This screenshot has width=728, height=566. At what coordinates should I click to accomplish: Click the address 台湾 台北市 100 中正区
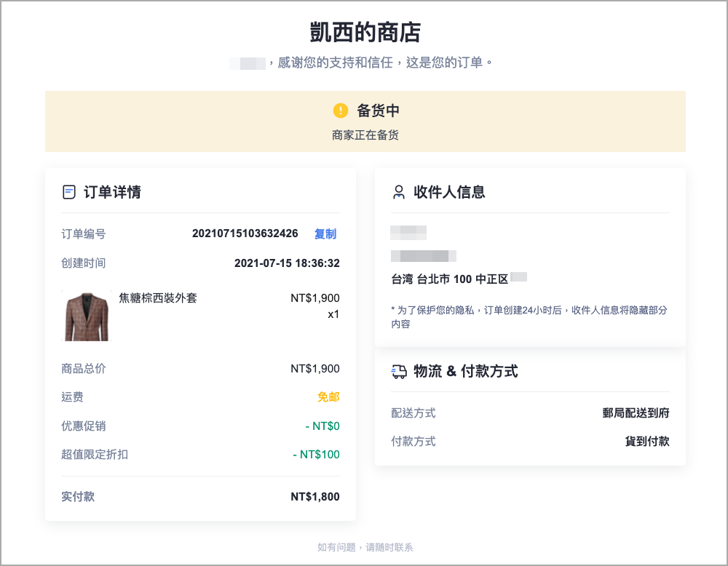click(449, 279)
